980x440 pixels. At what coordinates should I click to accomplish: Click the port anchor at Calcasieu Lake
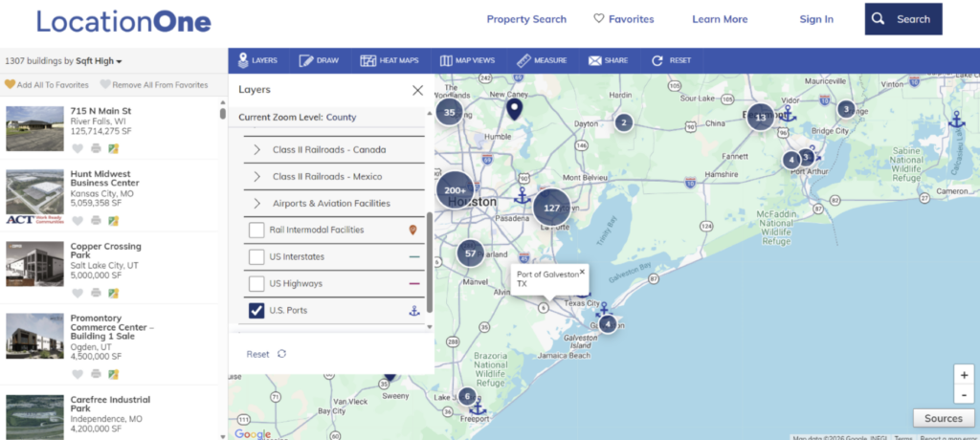(956, 120)
